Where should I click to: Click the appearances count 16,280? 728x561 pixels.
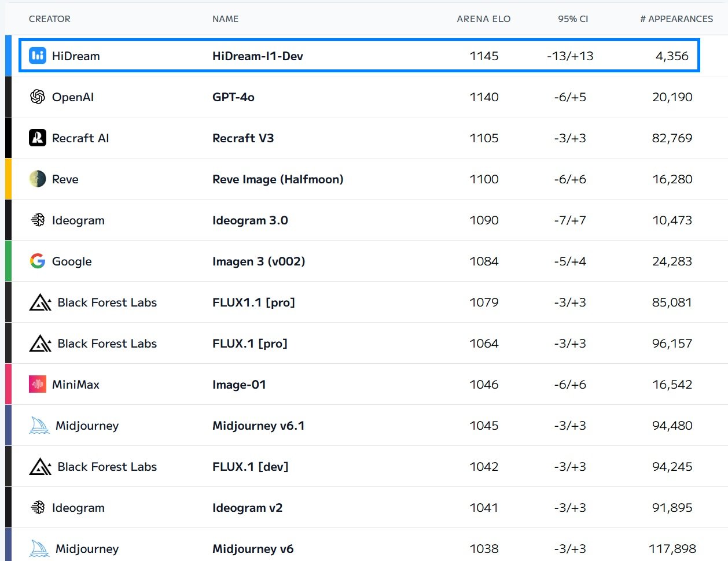[672, 179]
